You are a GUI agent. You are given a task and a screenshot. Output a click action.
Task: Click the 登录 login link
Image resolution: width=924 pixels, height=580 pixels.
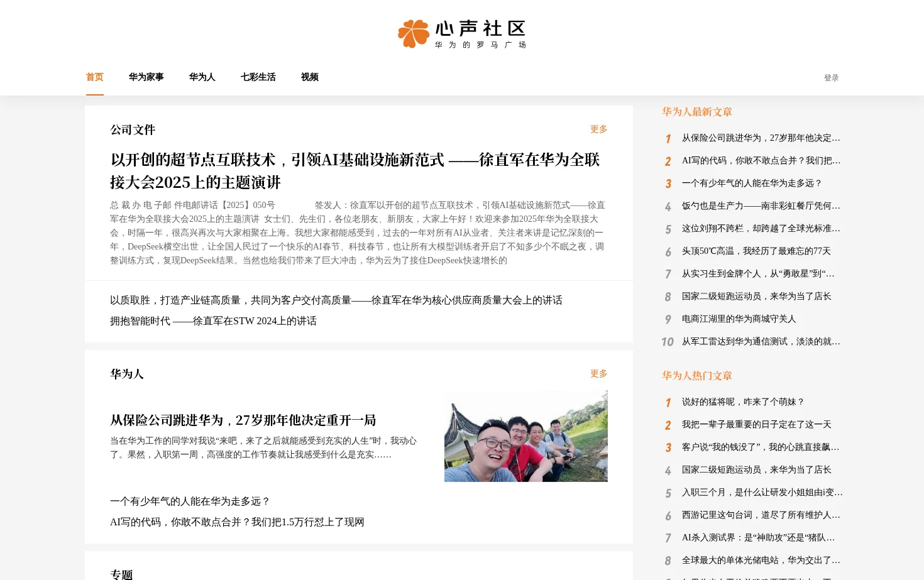coord(832,78)
